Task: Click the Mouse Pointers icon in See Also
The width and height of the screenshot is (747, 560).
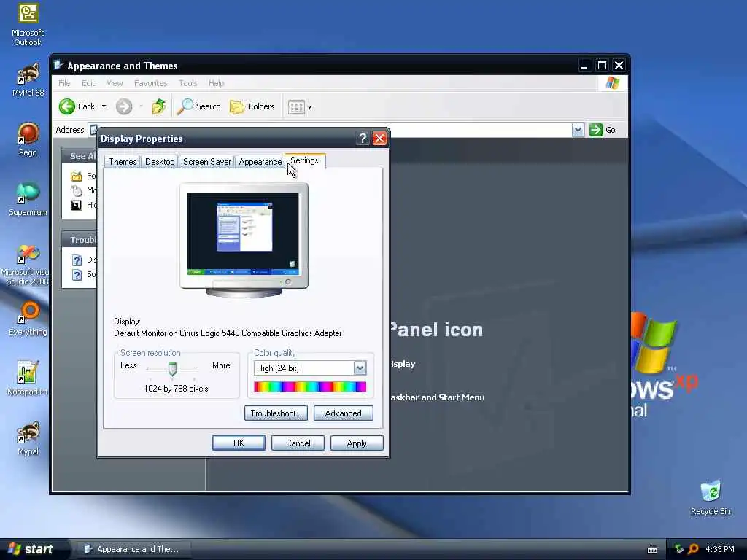Action: pyautogui.click(x=76, y=191)
